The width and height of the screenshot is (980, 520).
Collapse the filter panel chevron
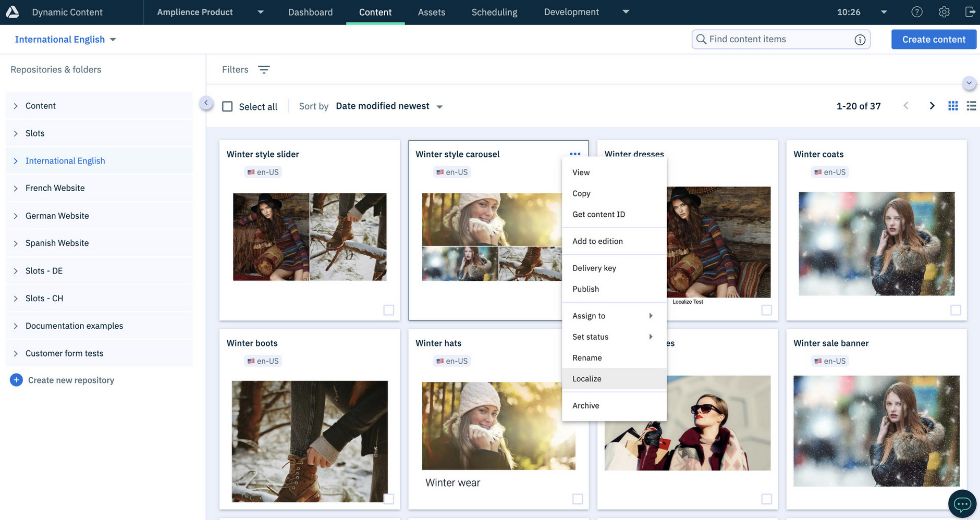tap(969, 83)
